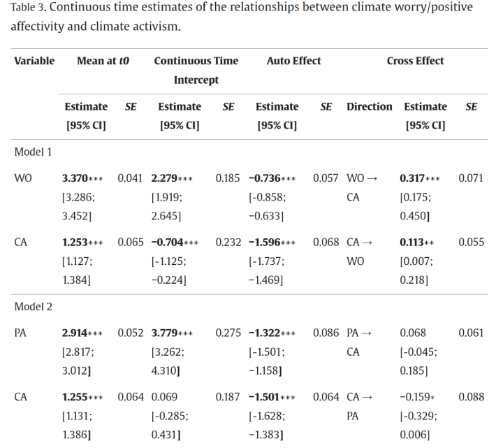
Task: Click the 0.232 standard error value
Action: (x=228, y=243)
